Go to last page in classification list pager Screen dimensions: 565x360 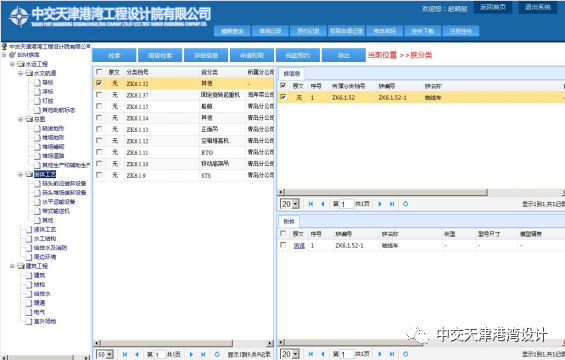coord(203,355)
